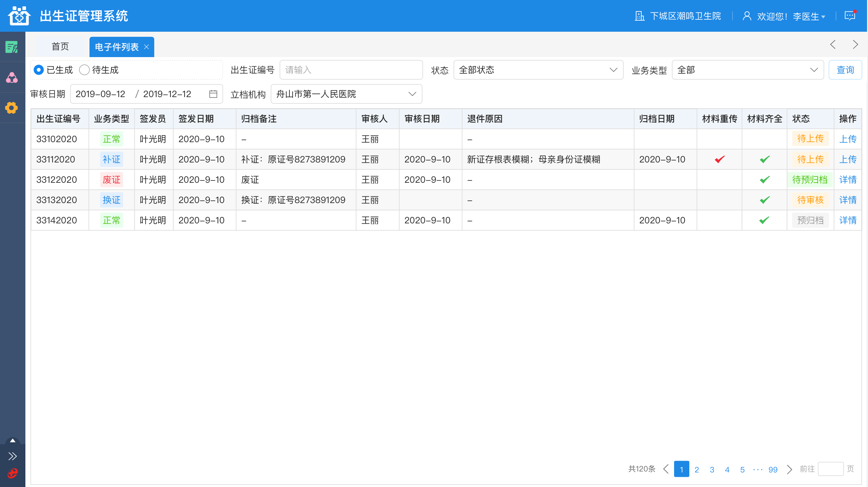Go to page 5
This screenshot has height=487, width=868.
click(742, 469)
